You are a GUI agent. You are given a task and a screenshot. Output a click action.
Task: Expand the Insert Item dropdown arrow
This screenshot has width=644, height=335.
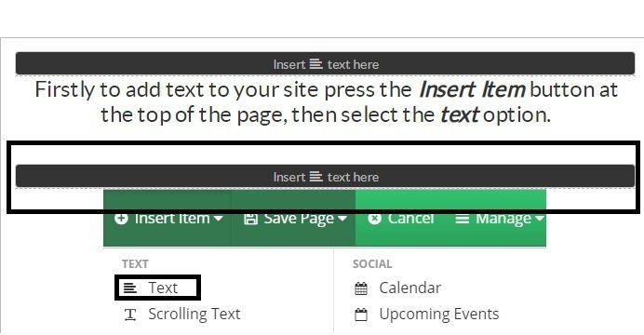219,219
